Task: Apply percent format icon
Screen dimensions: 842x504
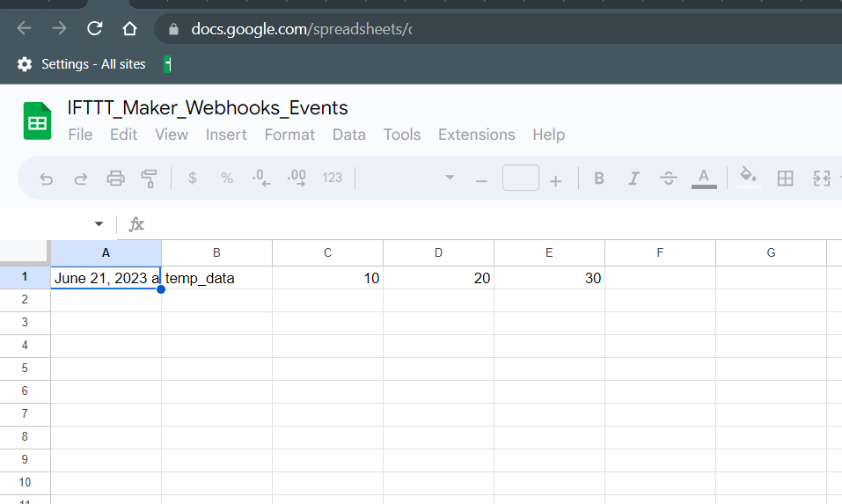Action: [x=227, y=179]
